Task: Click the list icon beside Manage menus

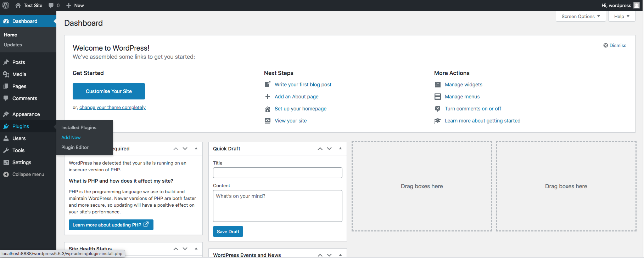Action: point(438,97)
